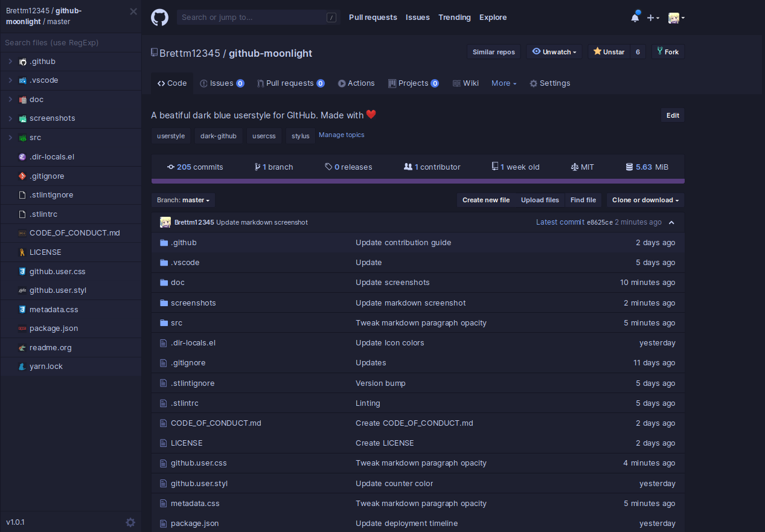Unstar the repository
Image resolution: width=765 pixels, height=532 pixels.
coord(608,51)
